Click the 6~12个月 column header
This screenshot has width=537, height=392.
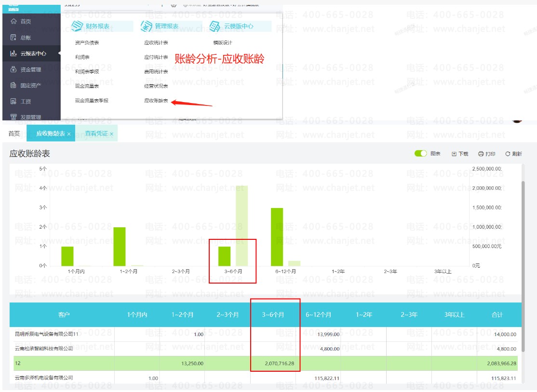[x=319, y=314]
